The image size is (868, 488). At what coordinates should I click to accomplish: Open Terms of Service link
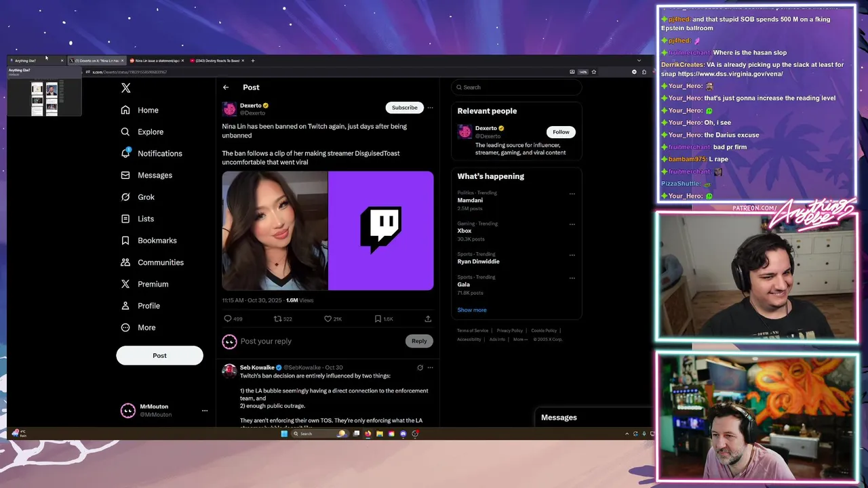(x=473, y=331)
